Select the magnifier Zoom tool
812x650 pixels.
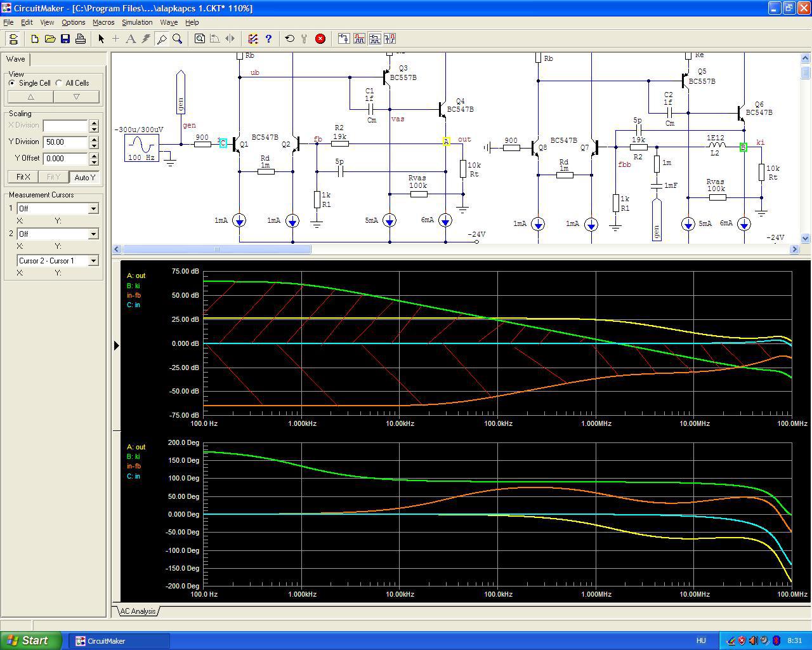(178, 39)
